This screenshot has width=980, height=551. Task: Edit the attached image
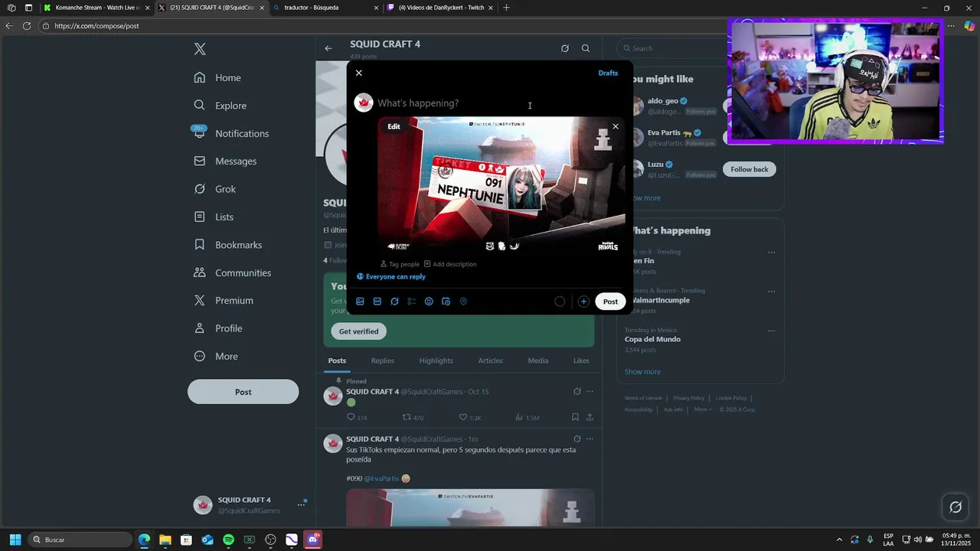click(394, 126)
